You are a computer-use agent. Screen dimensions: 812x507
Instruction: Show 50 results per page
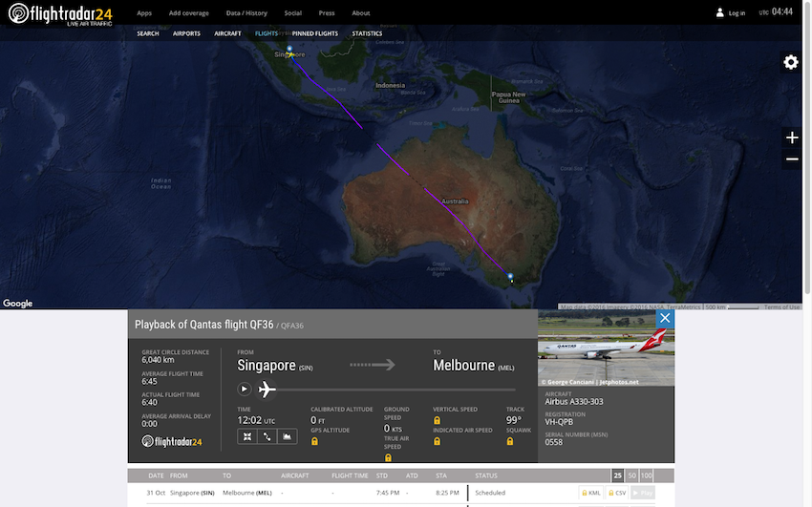coord(631,475)
